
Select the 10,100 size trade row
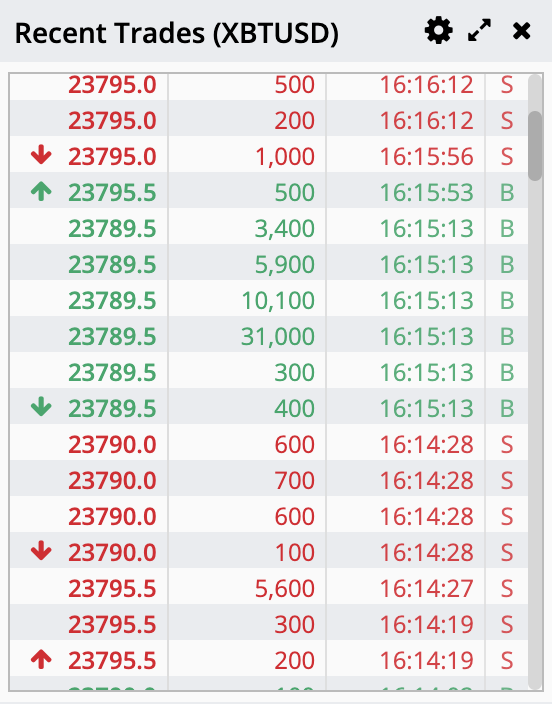(x=269, y=299)
